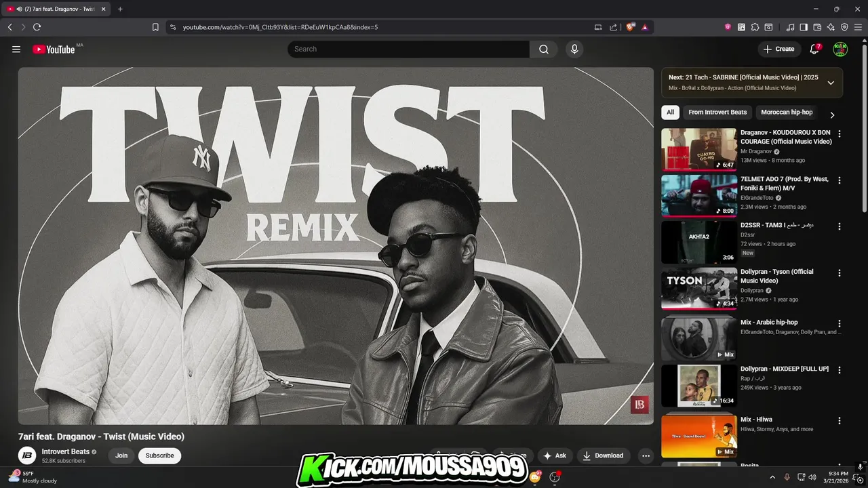Open Mix Arabic hip-hop thumbnail
The width and height of the screenshot is (868, 488).
pos(698,338)
